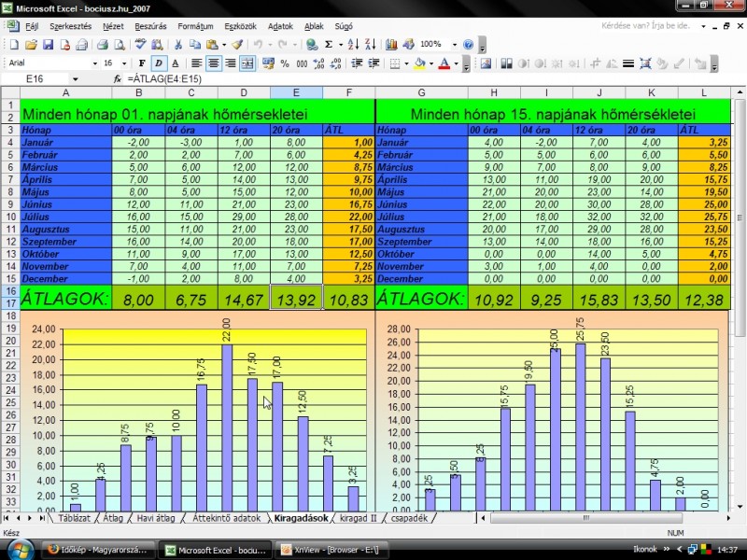The height and width of the screenshot is (560, 747).
Task: Click the Undo arrow icon
Action: pos(258,45)
